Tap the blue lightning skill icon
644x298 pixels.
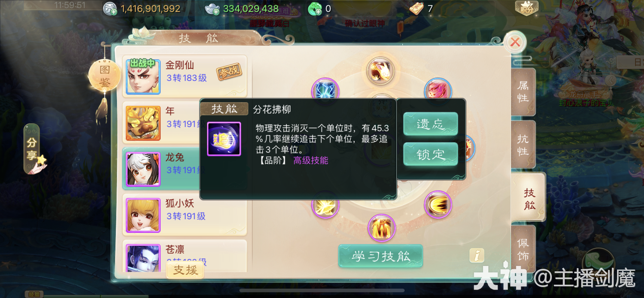[325, 91]
